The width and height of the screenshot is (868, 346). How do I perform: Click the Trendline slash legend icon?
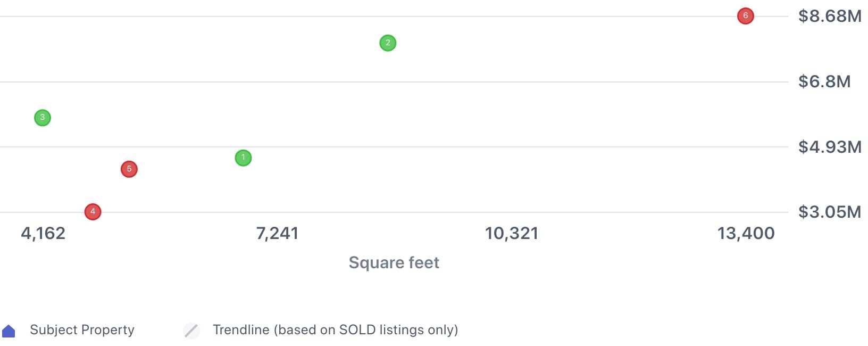click(191, 331)
